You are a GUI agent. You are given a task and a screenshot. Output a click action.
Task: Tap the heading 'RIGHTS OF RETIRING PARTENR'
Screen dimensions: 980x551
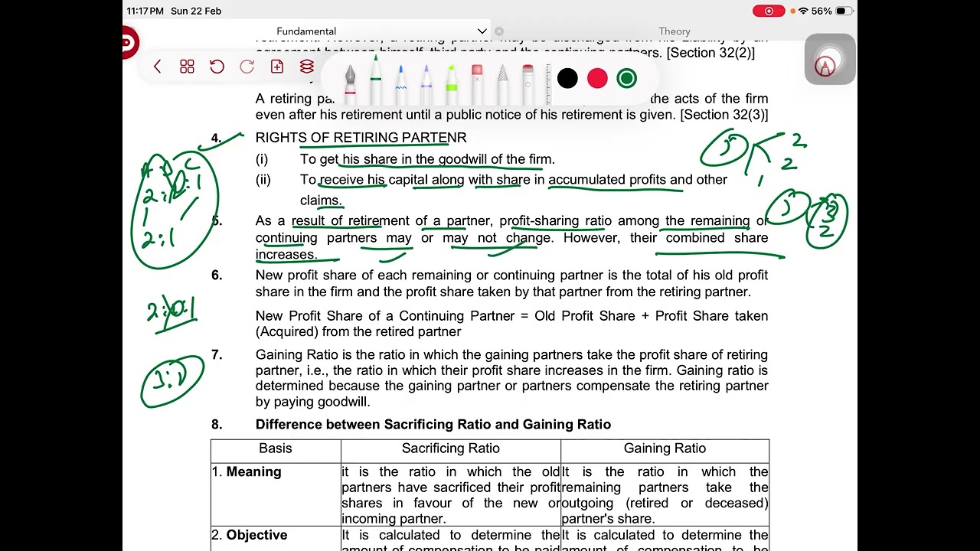coord(361,138)
